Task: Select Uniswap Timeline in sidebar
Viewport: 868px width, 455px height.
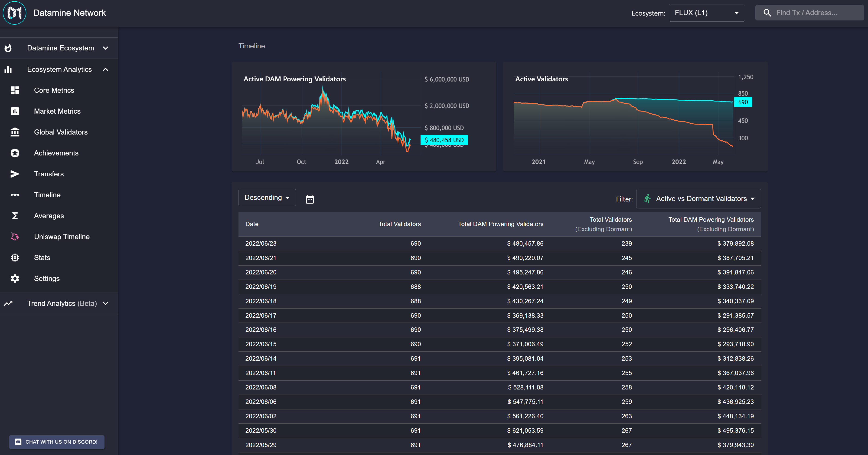Action: pos(62,237)
